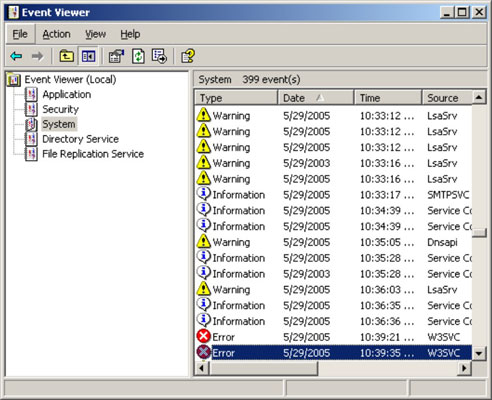Viewport: 492px width, 400px height.
Task: Open the File menu
Action: point(20,34)
